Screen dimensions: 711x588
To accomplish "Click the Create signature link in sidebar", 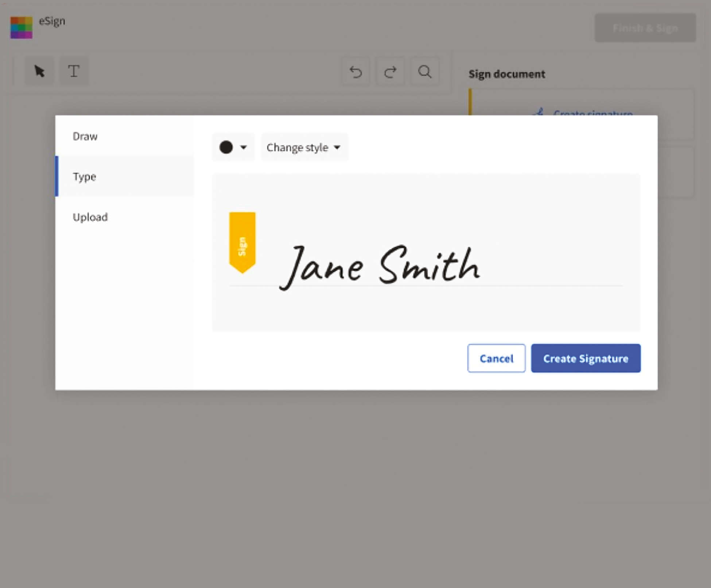I will [x=592, y=113].
